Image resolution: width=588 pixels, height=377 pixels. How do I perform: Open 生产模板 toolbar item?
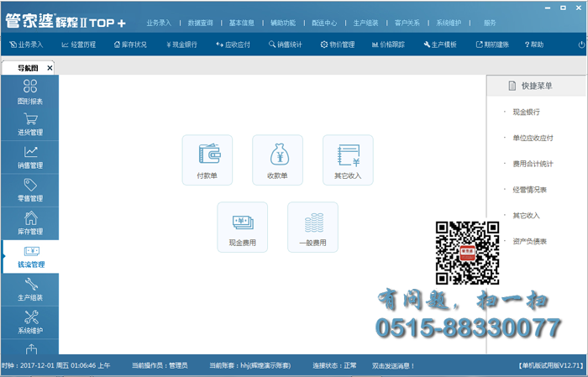(440, 45)
